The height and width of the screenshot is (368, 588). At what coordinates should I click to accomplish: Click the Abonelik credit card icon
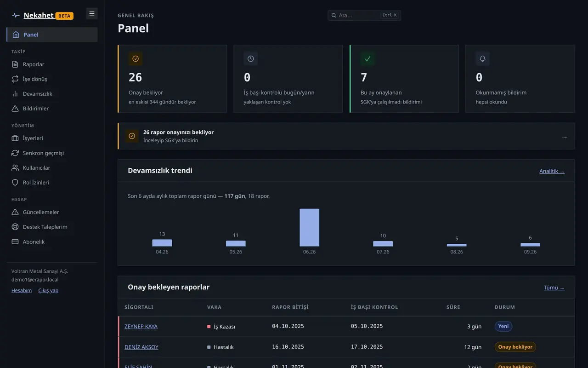tap(15, 241)
